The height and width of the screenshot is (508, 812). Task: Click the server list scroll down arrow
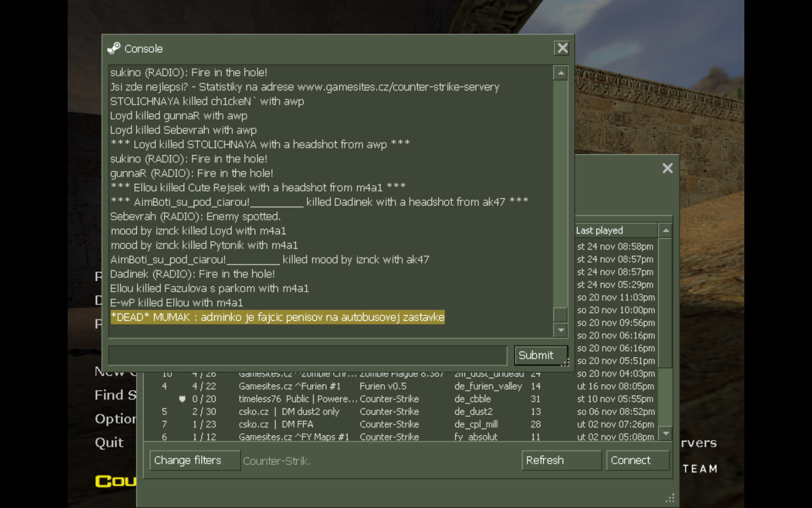666,433
